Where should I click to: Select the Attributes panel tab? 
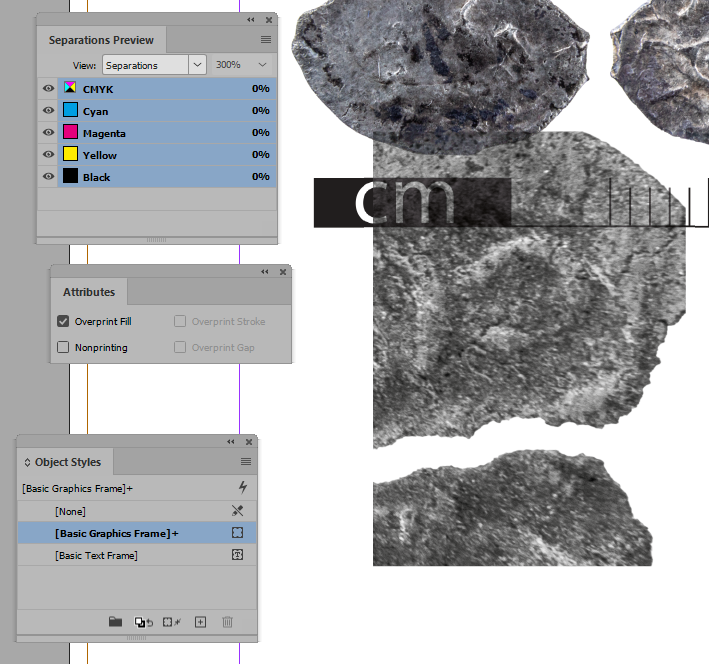click(x=89, y=292)
